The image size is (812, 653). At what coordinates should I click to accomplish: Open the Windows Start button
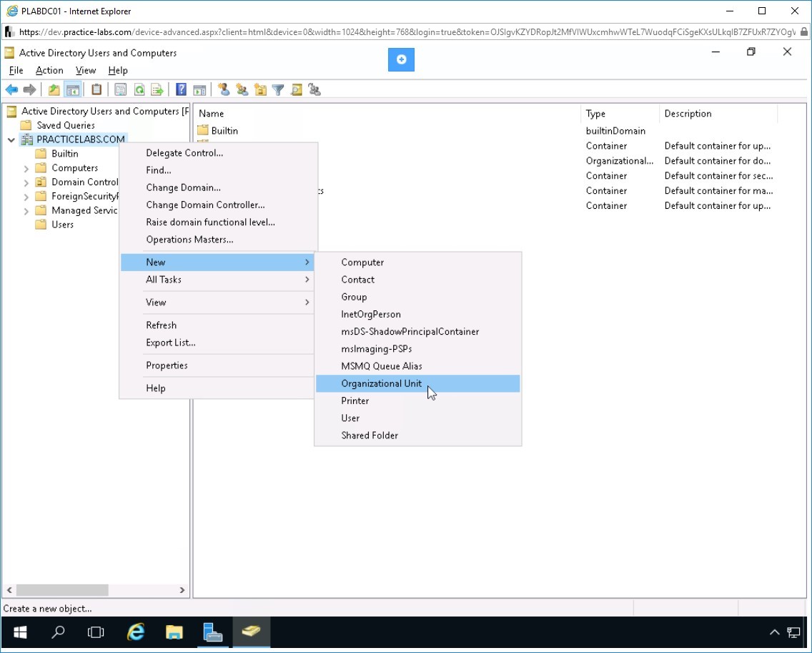pyautogui.click(x=20, y=632)
